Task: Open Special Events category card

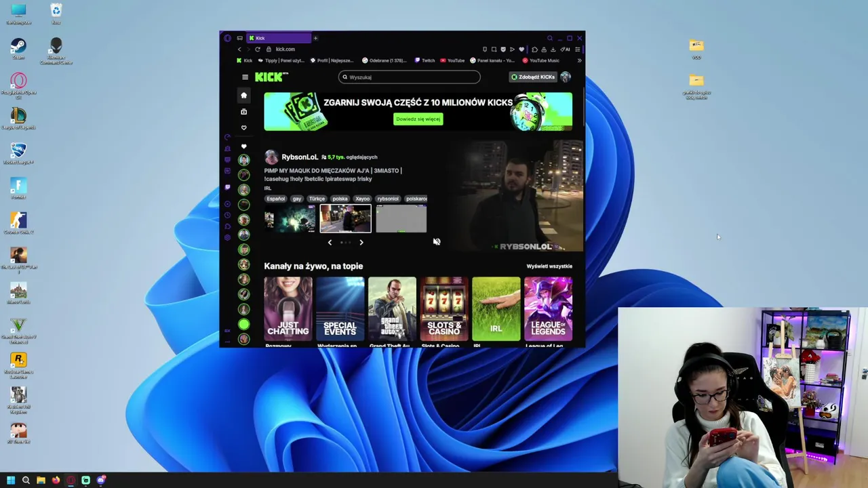Action: [x=340, y=309]
